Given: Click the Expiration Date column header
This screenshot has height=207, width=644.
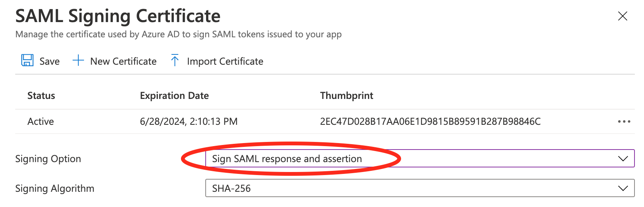Looking at the screenshot, I should pyautogui.click(x=174, y=96).
